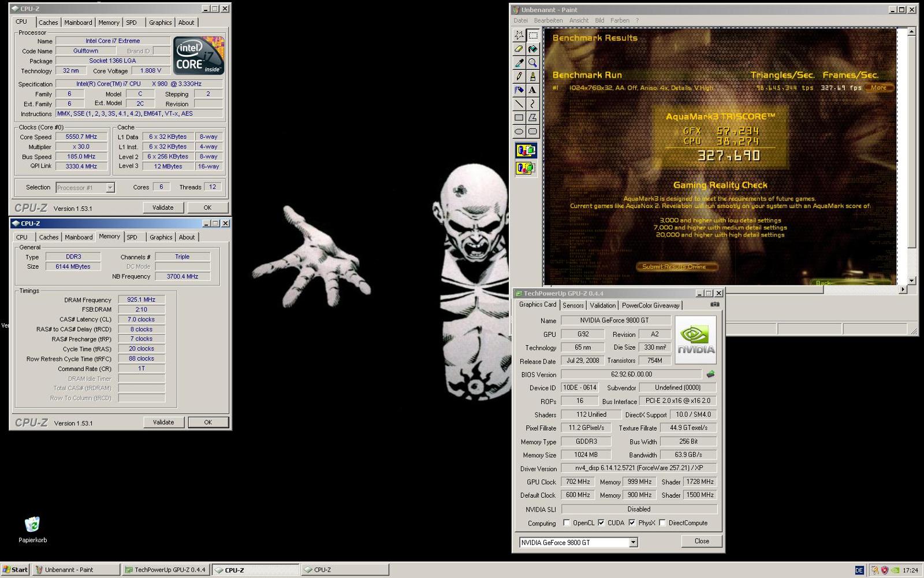This screenshot has width=924, height=578.
Task: Click the NVIDIA logo in GPU-Z
Action: click(696, 340)
